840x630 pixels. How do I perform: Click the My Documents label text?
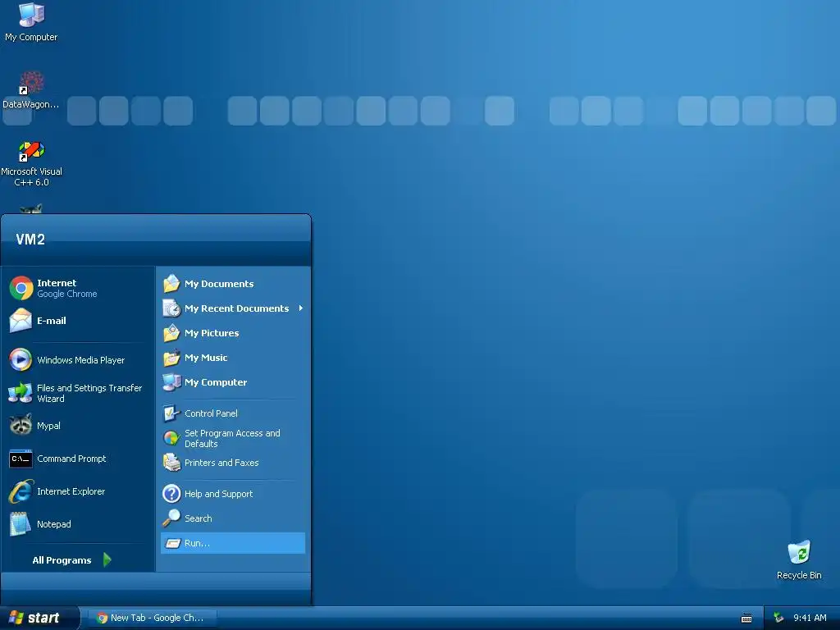(219, 283)
